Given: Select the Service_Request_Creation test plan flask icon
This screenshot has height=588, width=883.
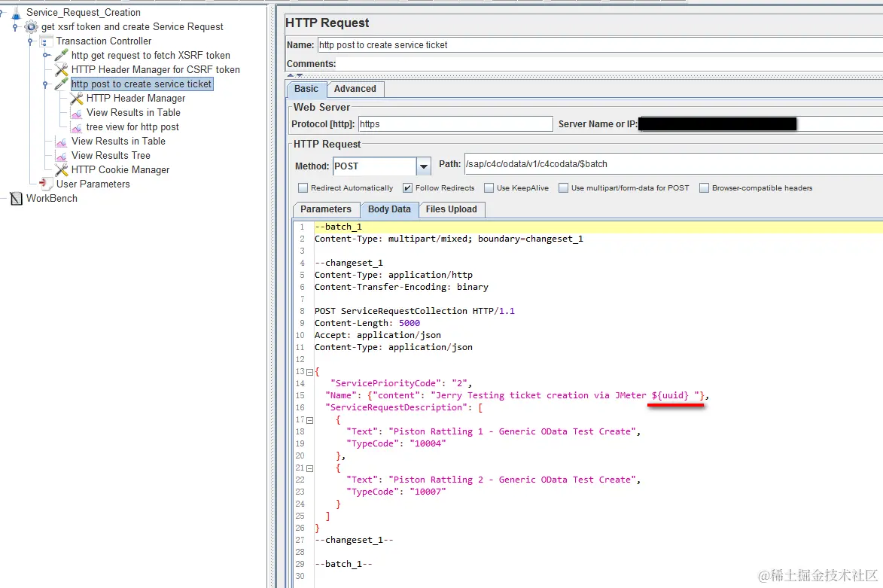Looking at the screenshot, I should click(17, 12).
